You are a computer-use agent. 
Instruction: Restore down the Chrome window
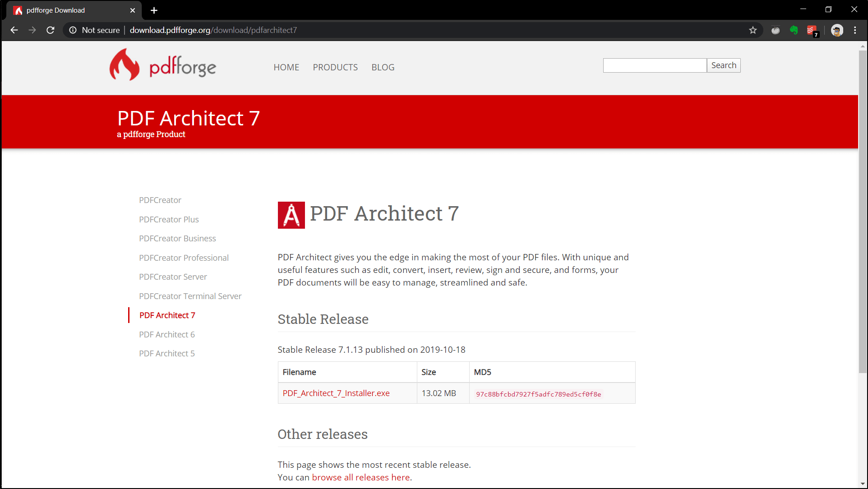(828, 9)
